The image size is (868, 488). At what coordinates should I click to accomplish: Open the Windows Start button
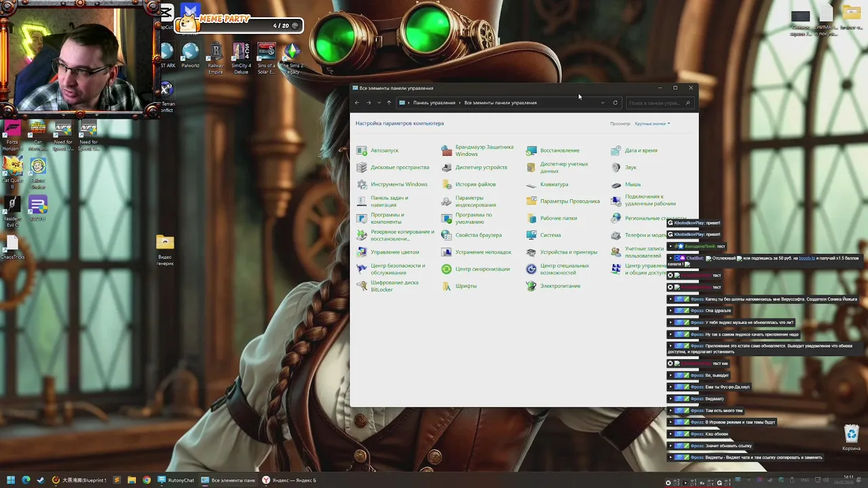coord(11,481)
